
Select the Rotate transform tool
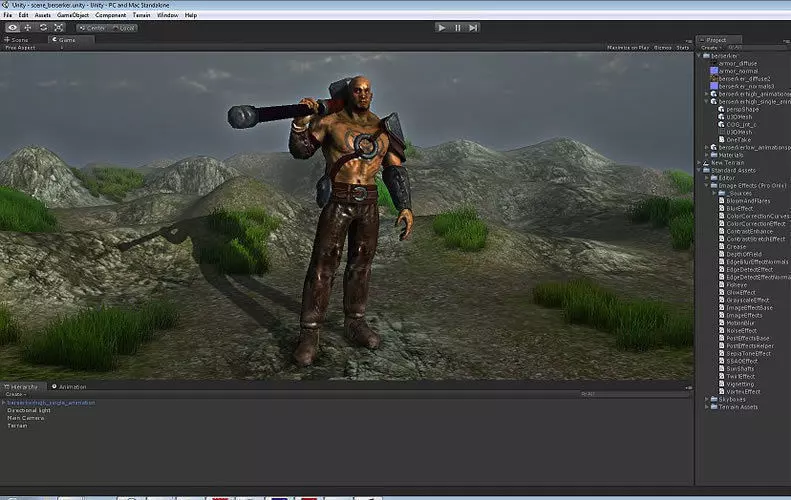tap(43, 28)
